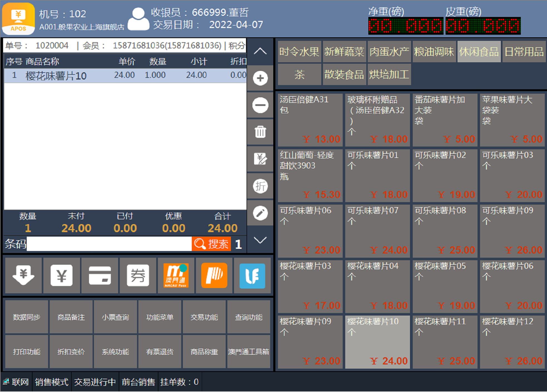
Task: Focus the 条码 barcode input field
Action: (x=109, y=244)
